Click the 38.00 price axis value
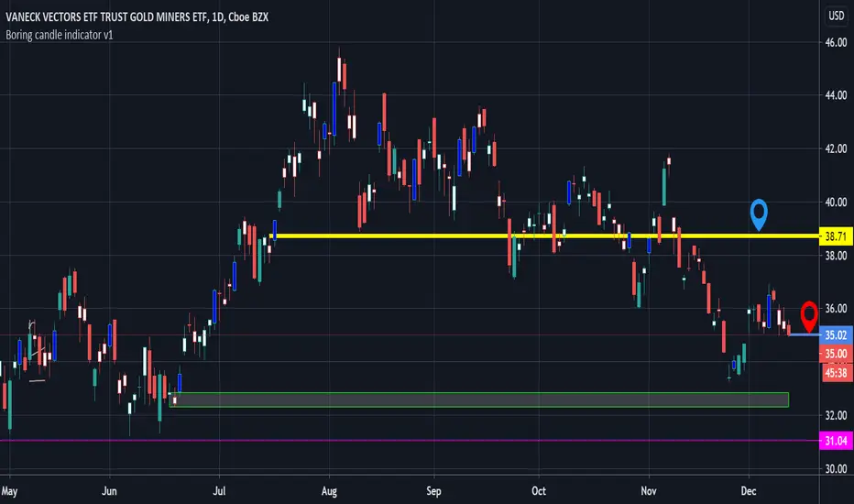The height and width of the screenshot is (504, 854). tap(836, 255)
